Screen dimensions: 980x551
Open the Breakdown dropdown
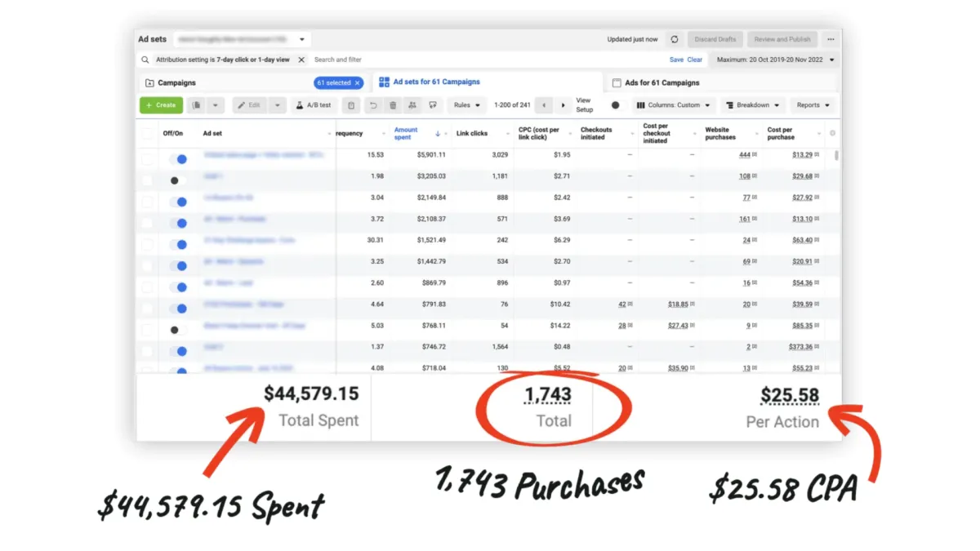753,105
